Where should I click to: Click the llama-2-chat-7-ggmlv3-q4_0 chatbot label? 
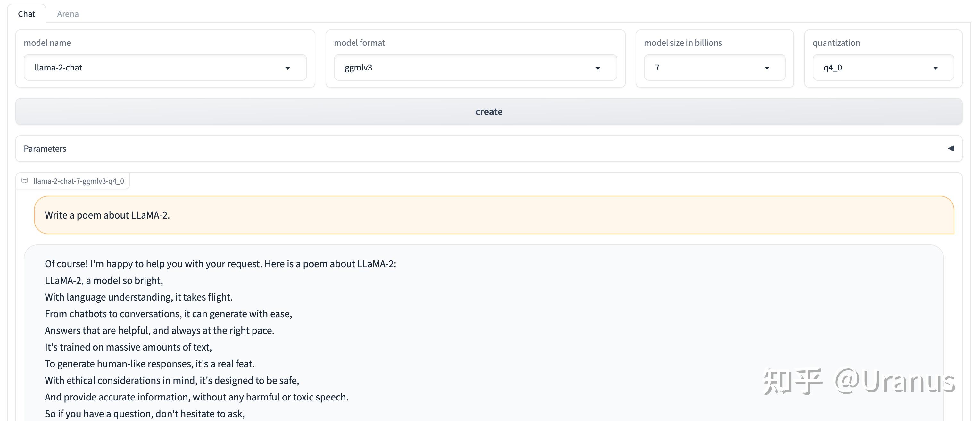(x=79, y=181)
